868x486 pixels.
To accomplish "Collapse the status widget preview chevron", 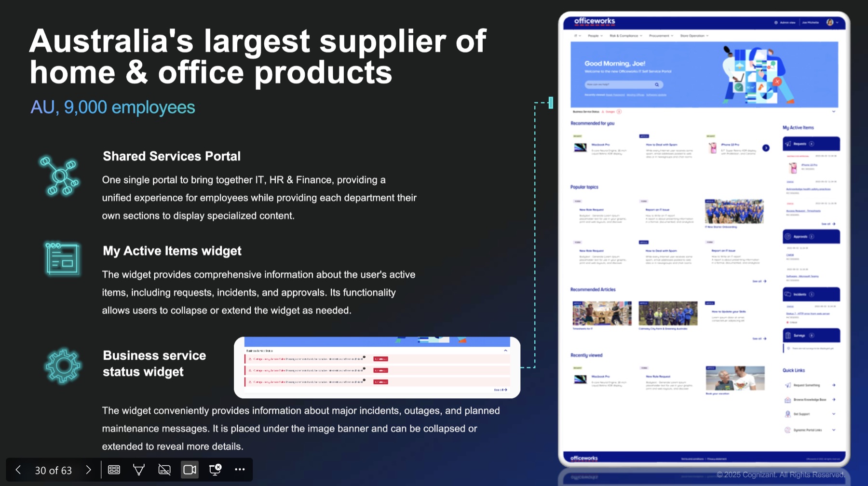I will [x=505, y=351].
